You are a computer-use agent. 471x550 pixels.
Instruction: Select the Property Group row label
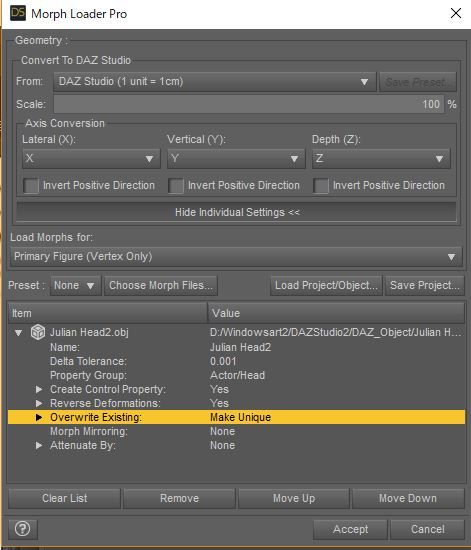(x=88, y=375)
